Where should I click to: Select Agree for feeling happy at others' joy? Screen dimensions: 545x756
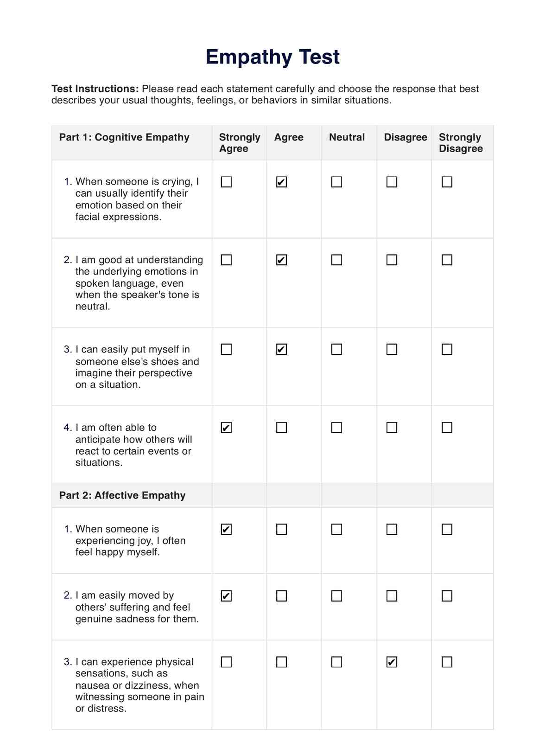coord(281,529)
